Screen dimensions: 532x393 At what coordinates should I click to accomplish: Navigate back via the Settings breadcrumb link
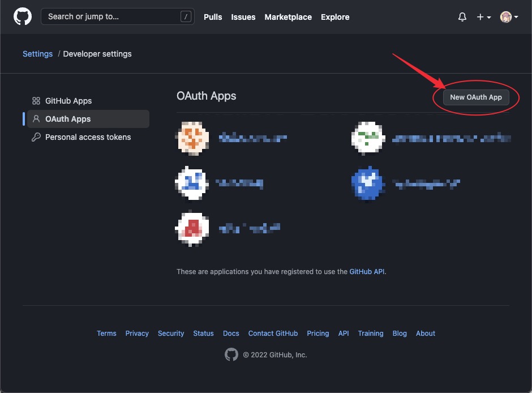pyautogui.click(x=37, y=53)
